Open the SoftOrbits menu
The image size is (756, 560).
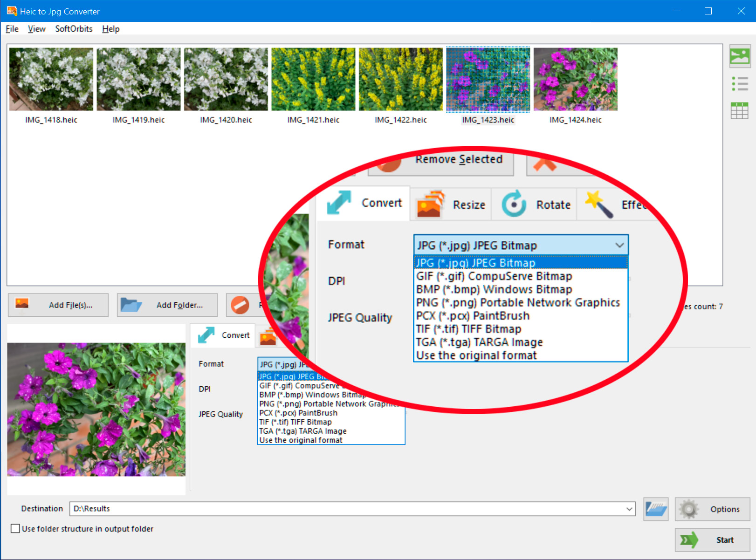(x=73, y=29)
